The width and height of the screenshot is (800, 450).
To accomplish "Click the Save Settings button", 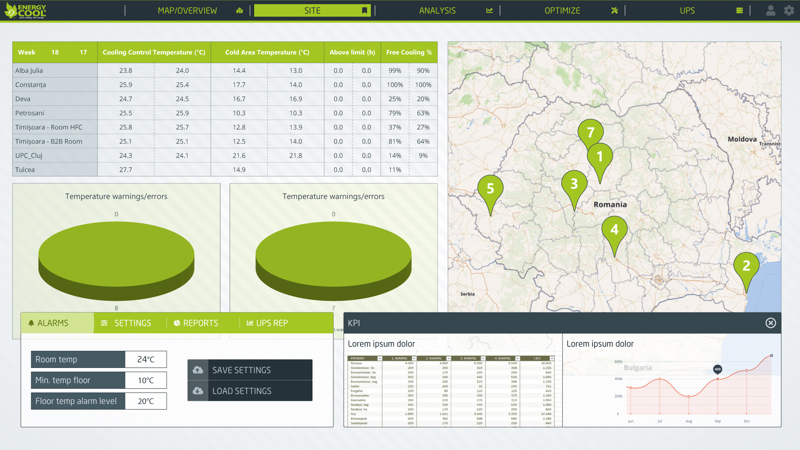I will click(250, 370).
